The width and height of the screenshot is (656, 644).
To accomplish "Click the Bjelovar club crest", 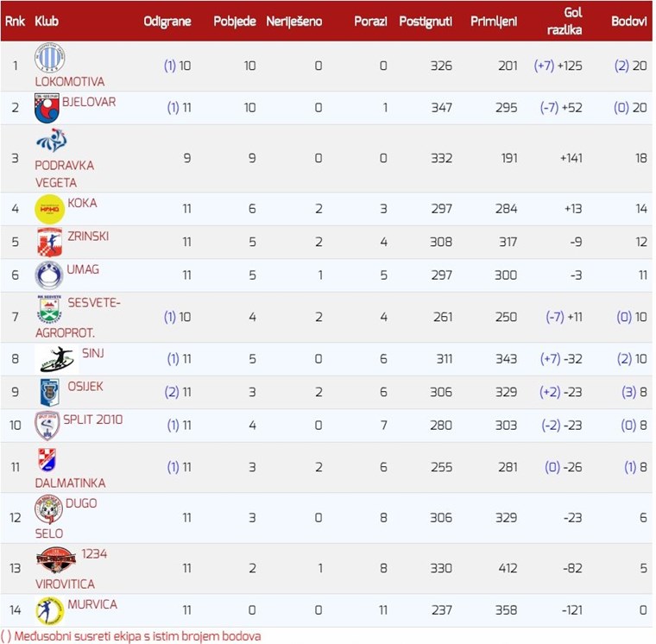I will [x=47, y=108].
